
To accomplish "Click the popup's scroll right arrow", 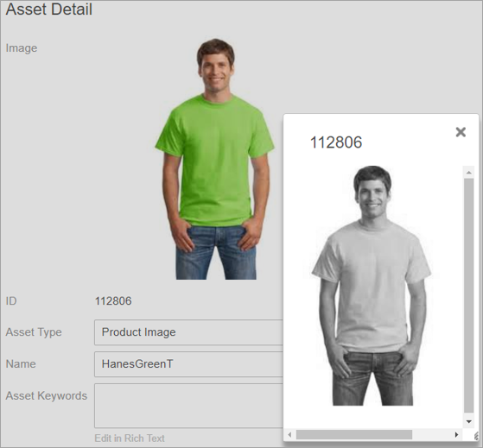I will (456, 435).
